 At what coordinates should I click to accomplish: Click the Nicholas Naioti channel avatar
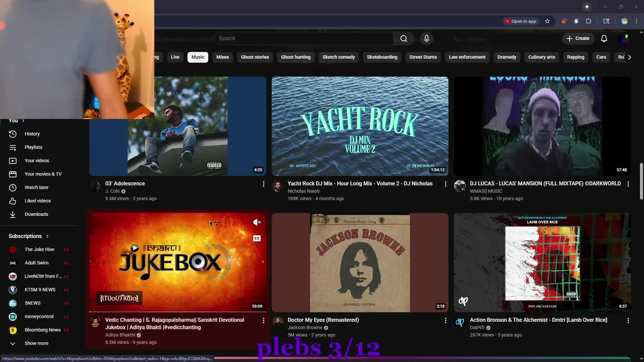pos(278,186)
